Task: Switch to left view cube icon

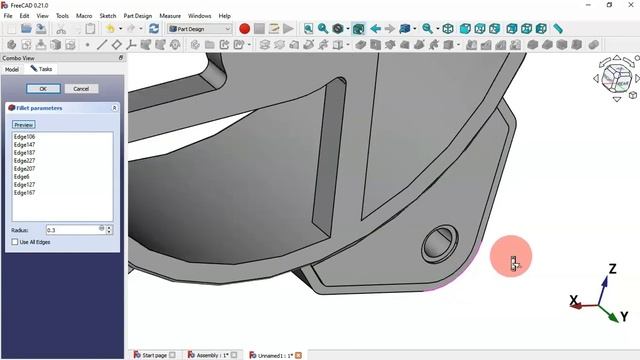Action: tap(541, 29)
